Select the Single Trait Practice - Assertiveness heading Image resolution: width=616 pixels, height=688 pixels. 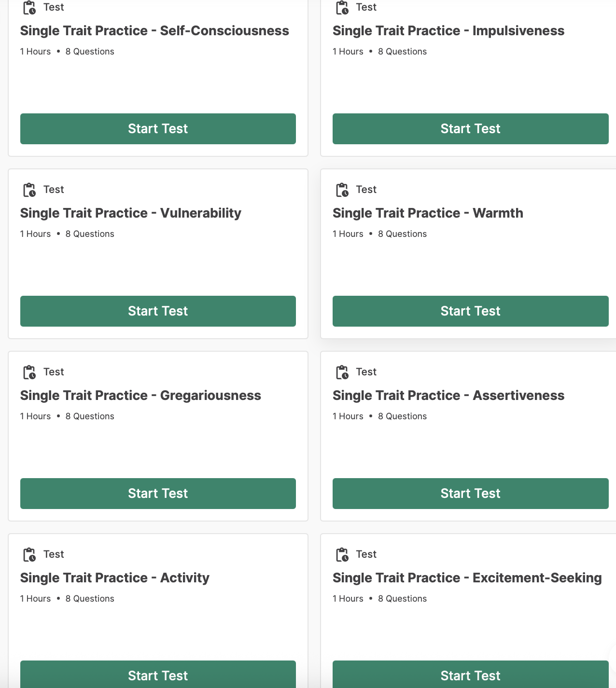448,396
